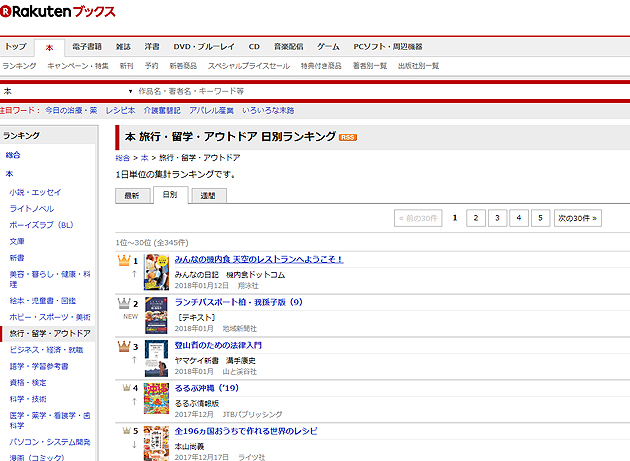Select 旅行・留学・アウトドア in the sidebar

(x=50, y=334)
